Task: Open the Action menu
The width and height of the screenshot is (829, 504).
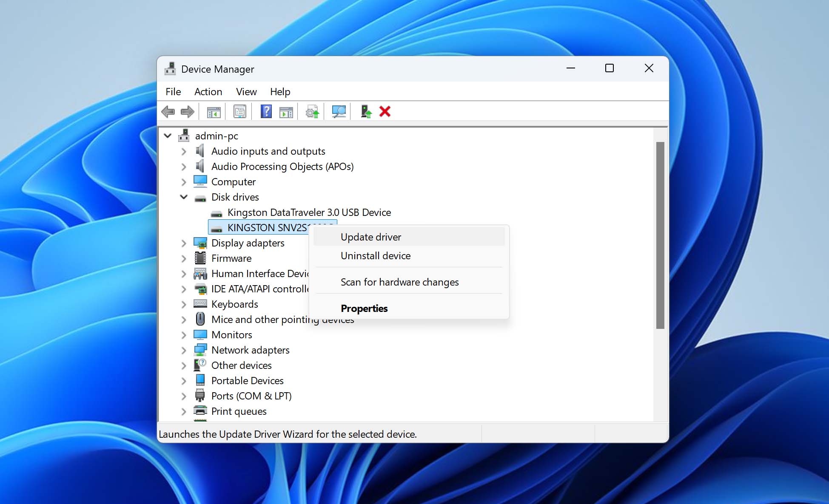Action: tap(208, 91)
